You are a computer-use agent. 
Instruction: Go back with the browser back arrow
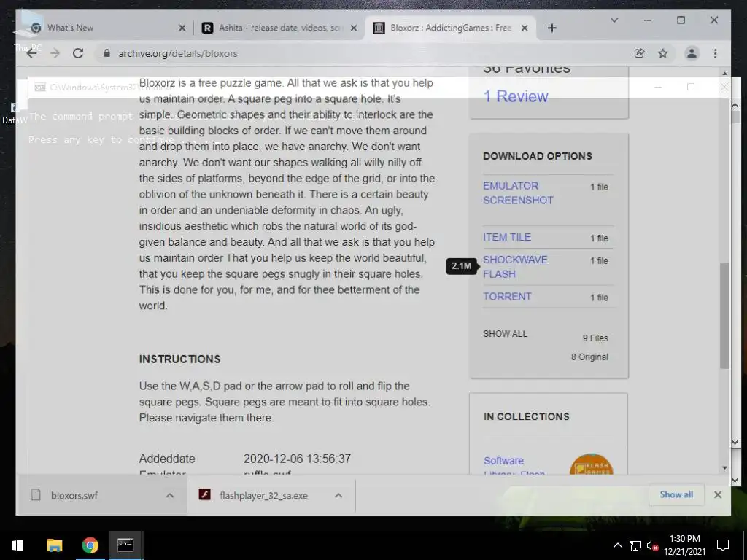click(31, 53)
